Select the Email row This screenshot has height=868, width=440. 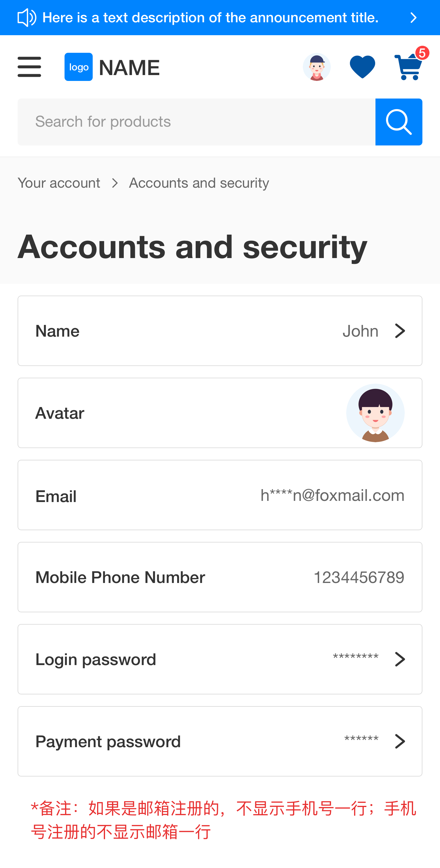tap(220, 495)
